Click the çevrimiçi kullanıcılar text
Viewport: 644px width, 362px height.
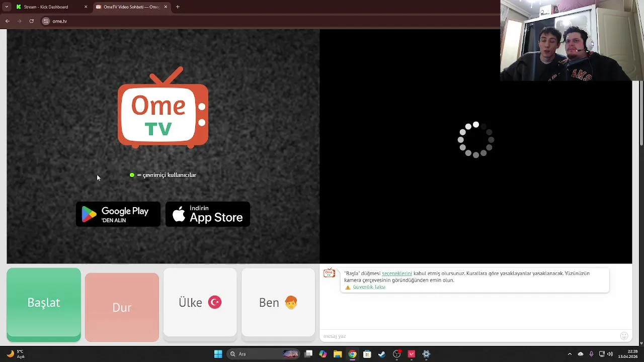[x=170, y=175]
